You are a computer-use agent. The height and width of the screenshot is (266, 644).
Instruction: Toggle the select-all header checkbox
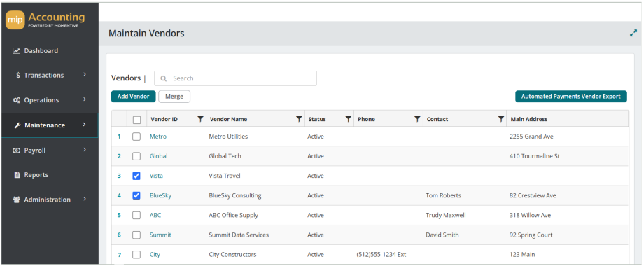(x=136, y=120)
